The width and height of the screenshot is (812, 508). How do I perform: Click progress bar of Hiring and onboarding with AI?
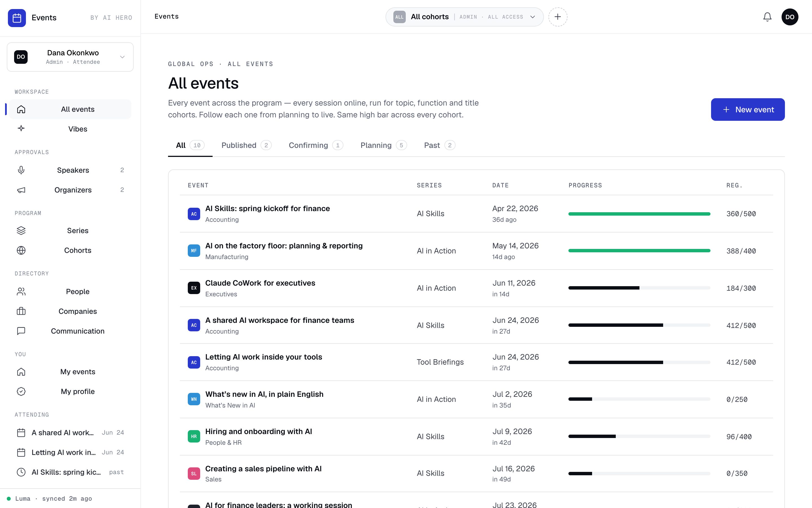(x=639, y=436)
